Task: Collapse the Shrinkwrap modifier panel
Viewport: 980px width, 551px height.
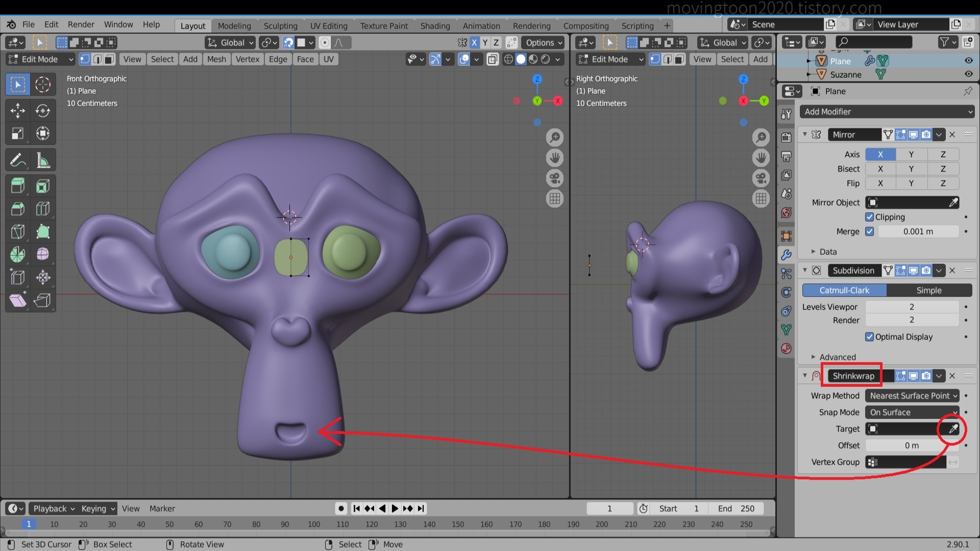Action: 805,376
